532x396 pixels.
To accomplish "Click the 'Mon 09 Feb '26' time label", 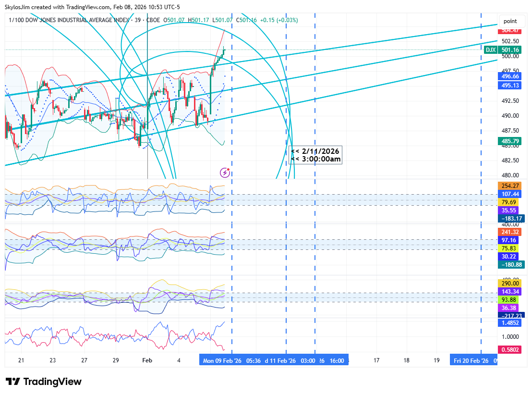I will click(222, 361).
